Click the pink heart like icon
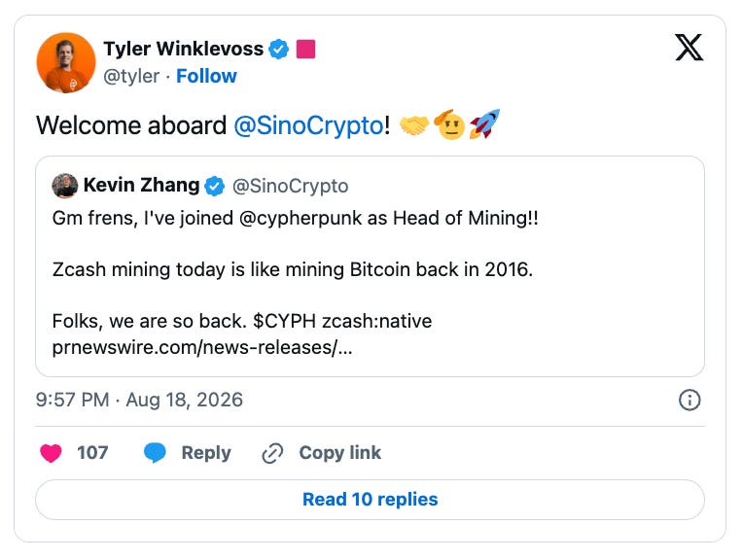The height and width of the screenshot is (560, 743). [x=51, y=453]
